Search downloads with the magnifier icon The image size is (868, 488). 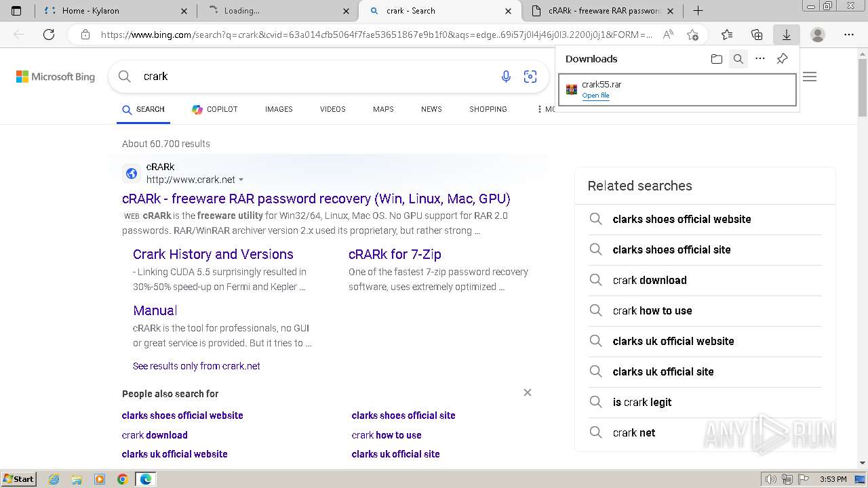pyautogui.click(x=738, y=59)
